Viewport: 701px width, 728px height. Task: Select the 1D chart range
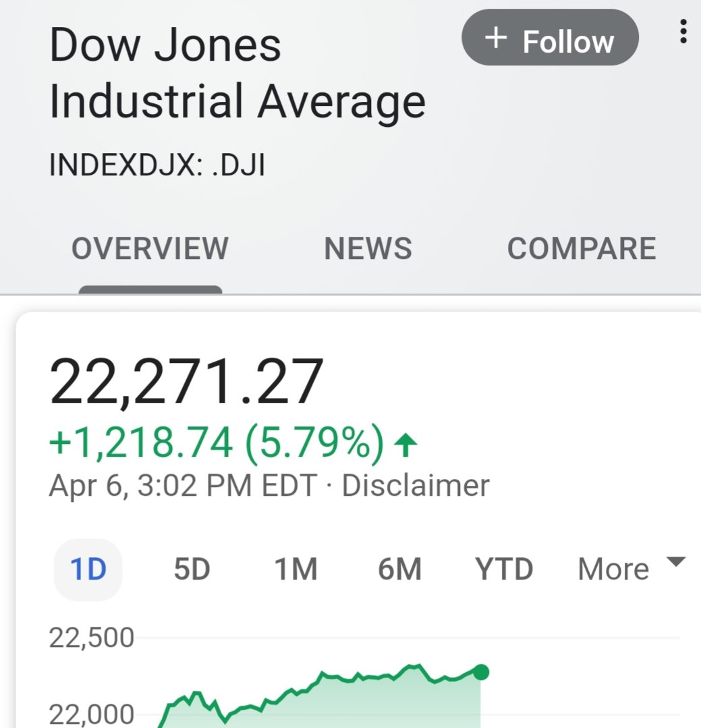point(88,569)
